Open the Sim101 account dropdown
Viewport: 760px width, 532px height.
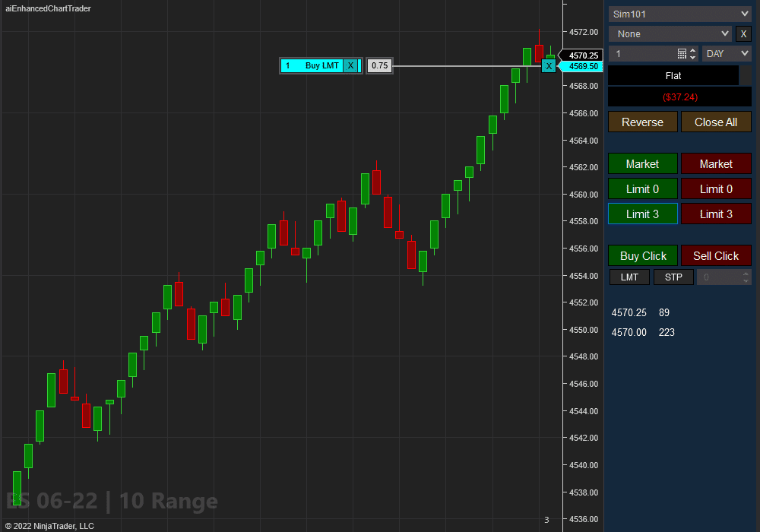(x=679, y=13)
